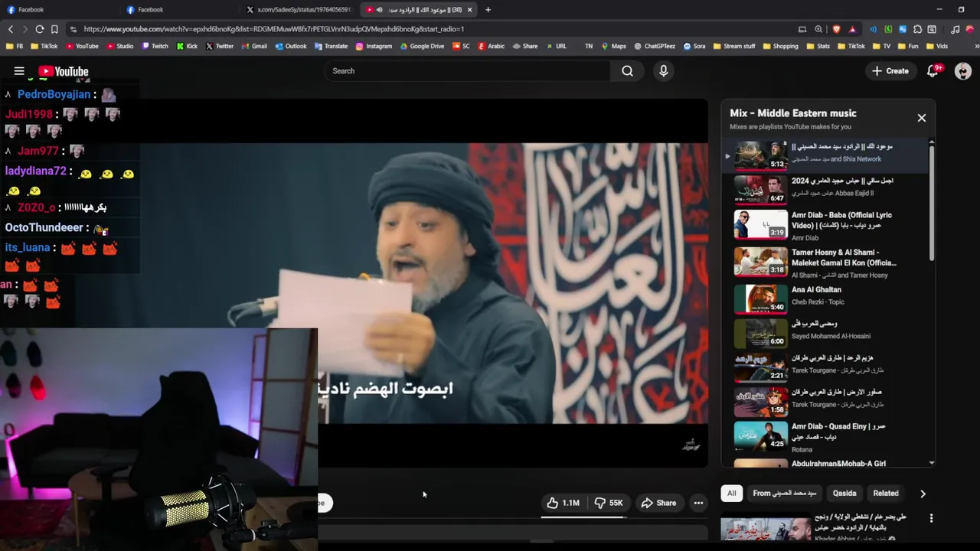Open Tamer Hosny & Al Shami Maleket Gamal video
980x551 pixels.
point(831,262)
